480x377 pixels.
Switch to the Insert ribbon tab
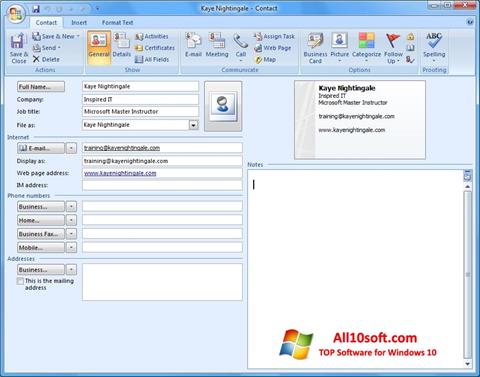(79, 23)
